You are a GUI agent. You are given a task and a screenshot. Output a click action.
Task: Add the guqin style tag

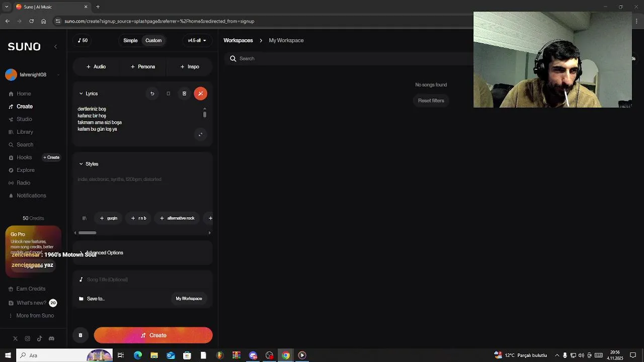pos(109,218)
